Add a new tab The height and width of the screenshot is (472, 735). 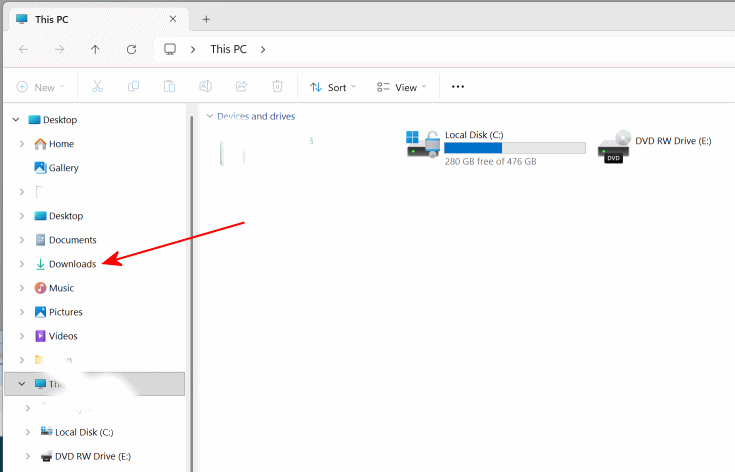coord(206,19)
